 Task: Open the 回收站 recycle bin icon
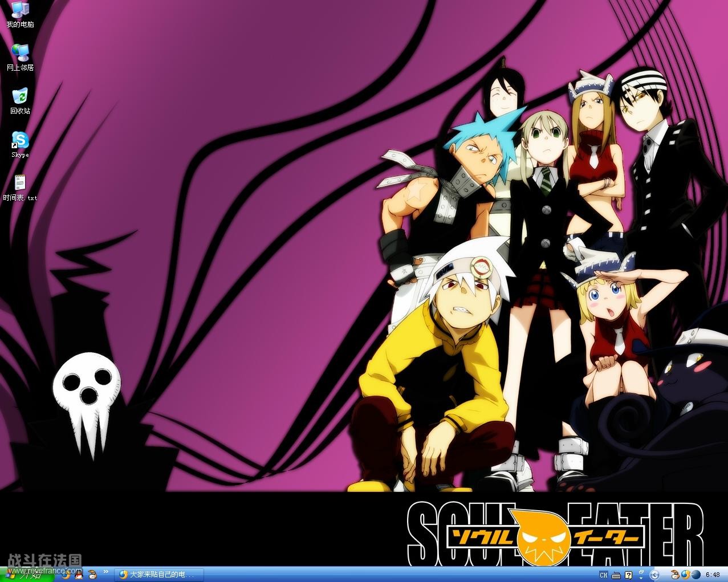pos(20,101)
